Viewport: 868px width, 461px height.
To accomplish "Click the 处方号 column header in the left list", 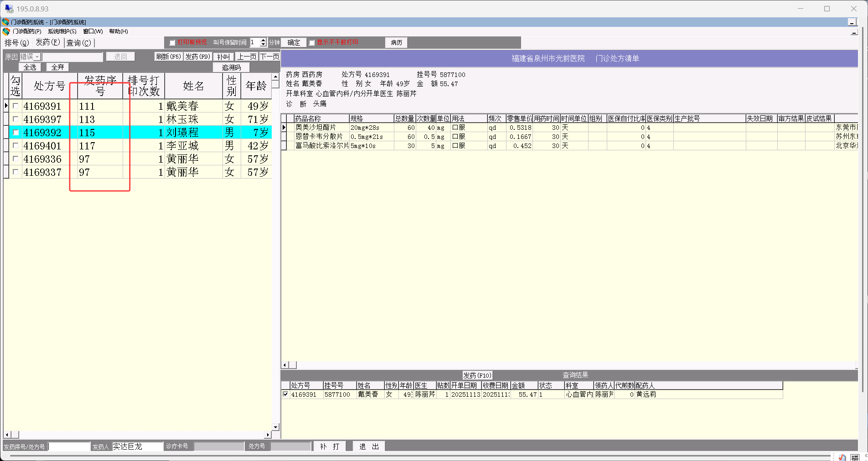I will [50, 86].
